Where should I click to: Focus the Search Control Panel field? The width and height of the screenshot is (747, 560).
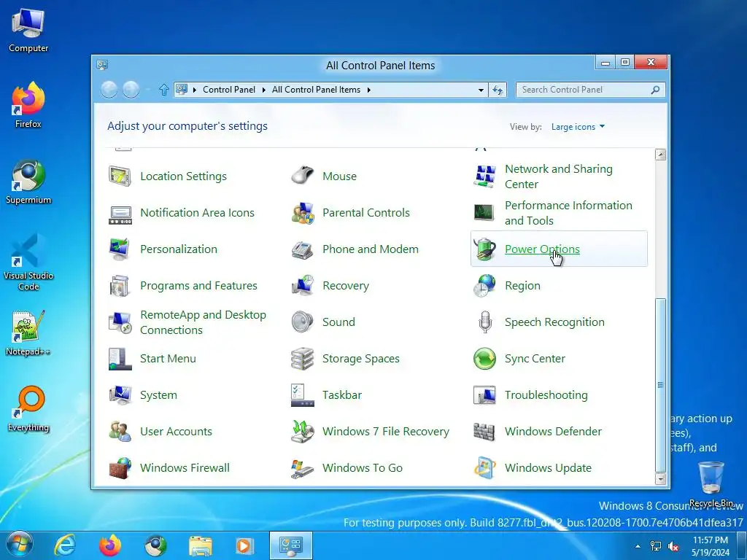click(x=589, y=90)
